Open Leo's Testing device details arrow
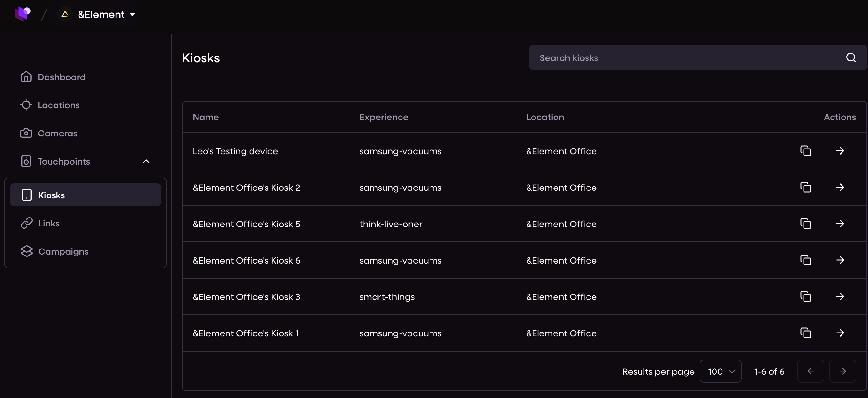The height and width of the screenshot is (398, 868). click(x=840, y=151)
